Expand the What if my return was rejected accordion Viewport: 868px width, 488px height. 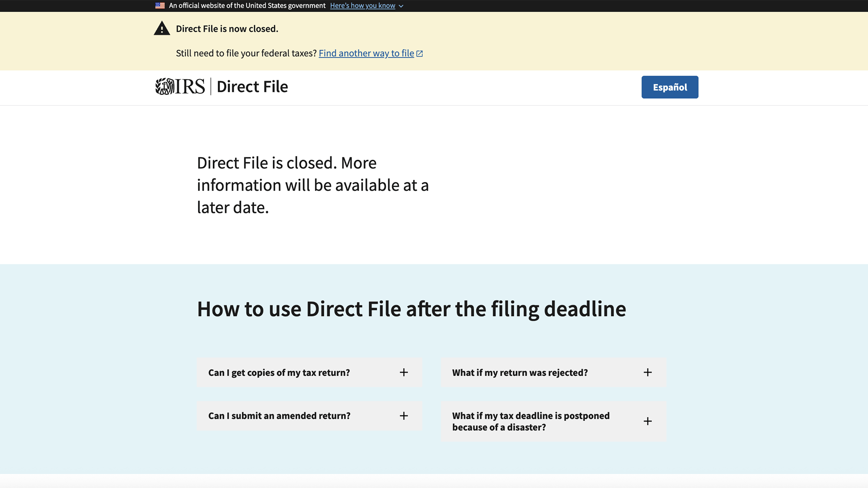pyautogui.click(x=553, y=372)
